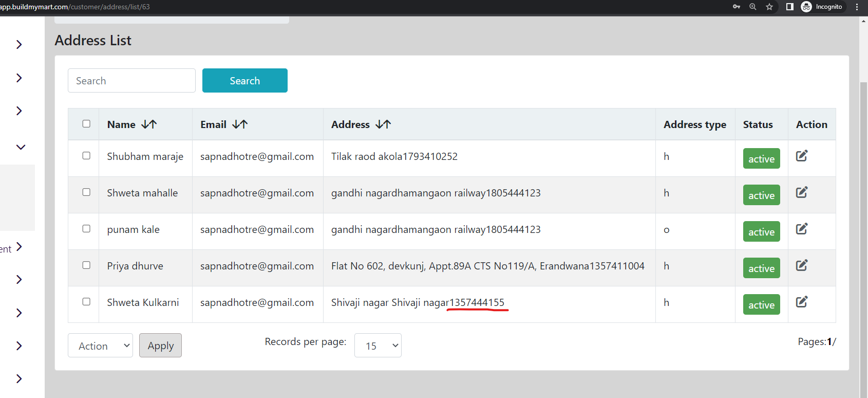Toggle browser side panel icon
The image size is (868, 398).
790,7
